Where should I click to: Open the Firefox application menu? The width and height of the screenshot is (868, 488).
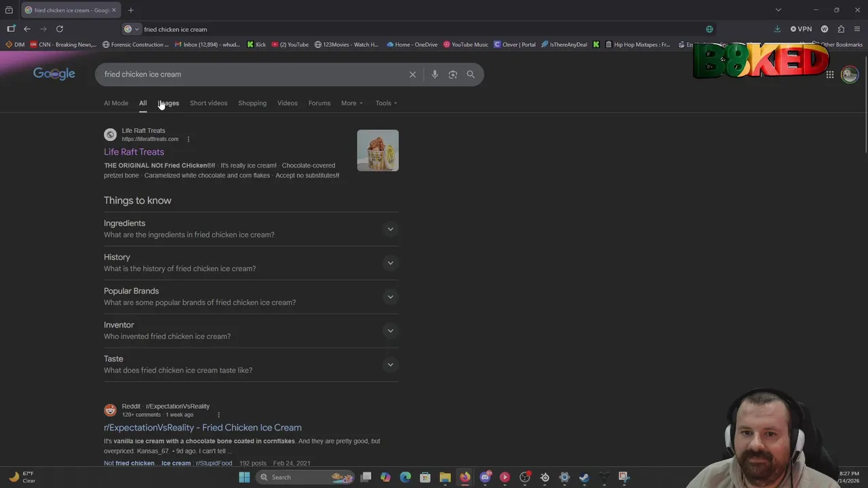coord(857,29)
